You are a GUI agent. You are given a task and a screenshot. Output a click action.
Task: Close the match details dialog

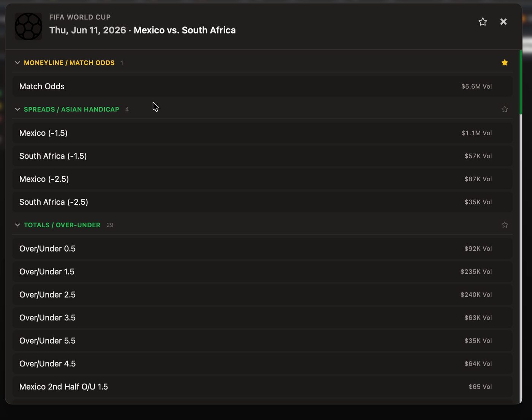coord(503,22)
